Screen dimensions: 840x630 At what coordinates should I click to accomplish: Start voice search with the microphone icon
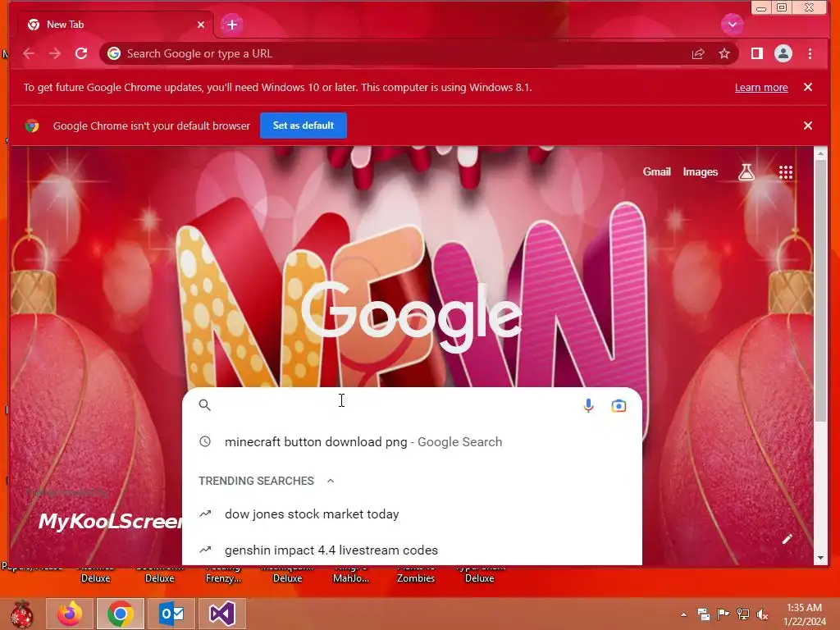point(588,405)
